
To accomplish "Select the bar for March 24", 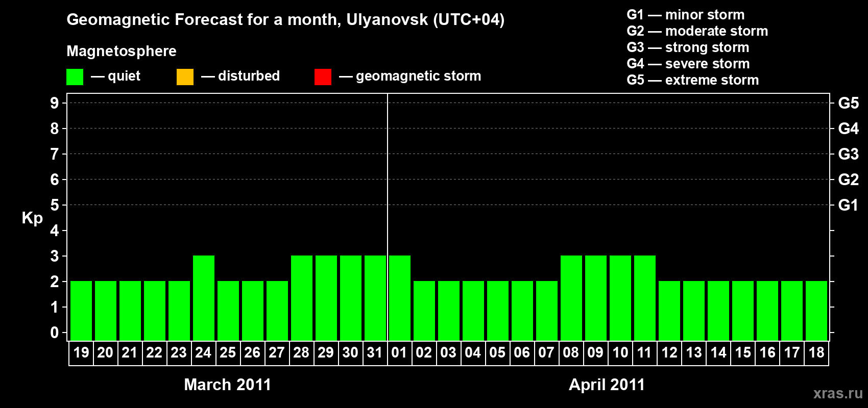I will click(x=204, y=298).
